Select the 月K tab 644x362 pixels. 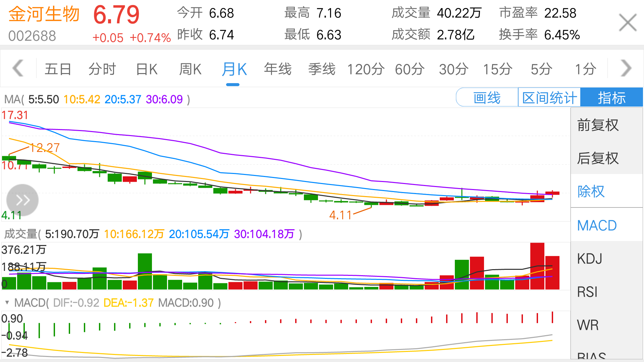click(234, 69)
